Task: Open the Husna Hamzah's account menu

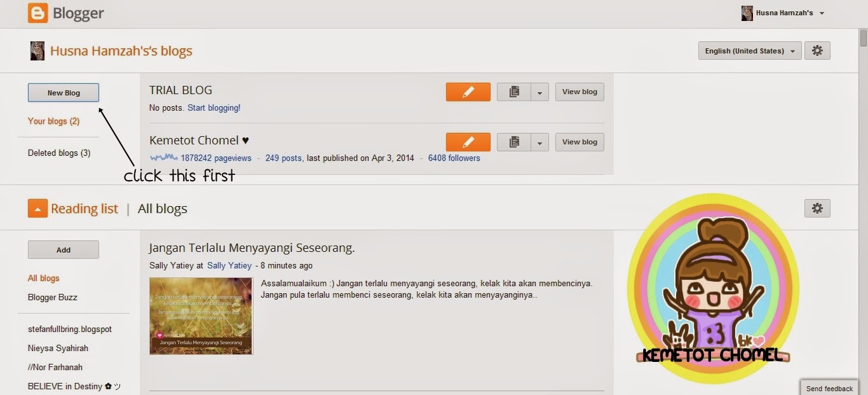Action: pyautogui.click(x=783, y=13)
